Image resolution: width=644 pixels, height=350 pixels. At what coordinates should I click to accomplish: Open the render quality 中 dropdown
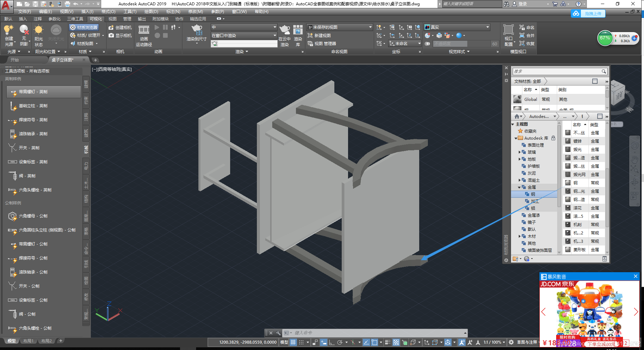(x=244, y=27)
